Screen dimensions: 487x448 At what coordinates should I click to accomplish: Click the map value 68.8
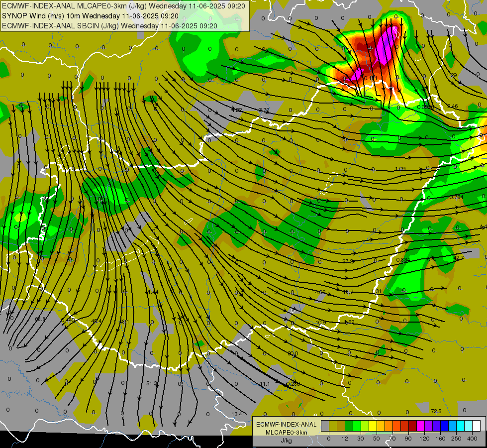pos(40,319)
